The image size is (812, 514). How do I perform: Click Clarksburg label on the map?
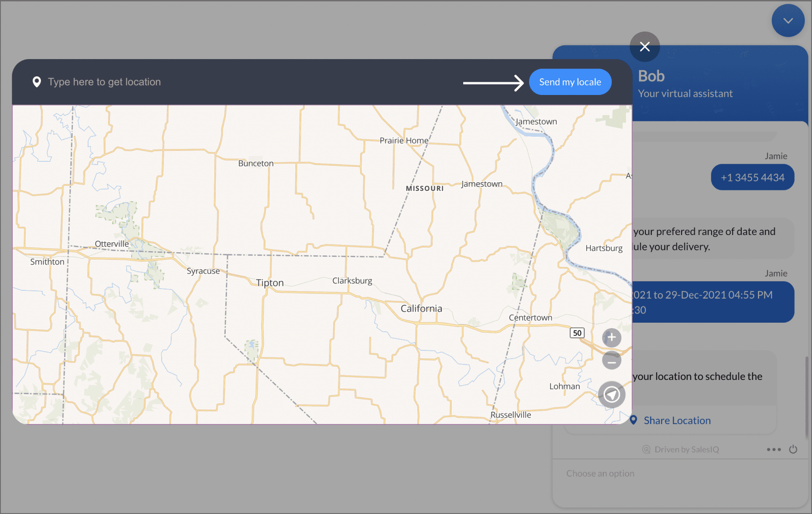tap(352, 281)
